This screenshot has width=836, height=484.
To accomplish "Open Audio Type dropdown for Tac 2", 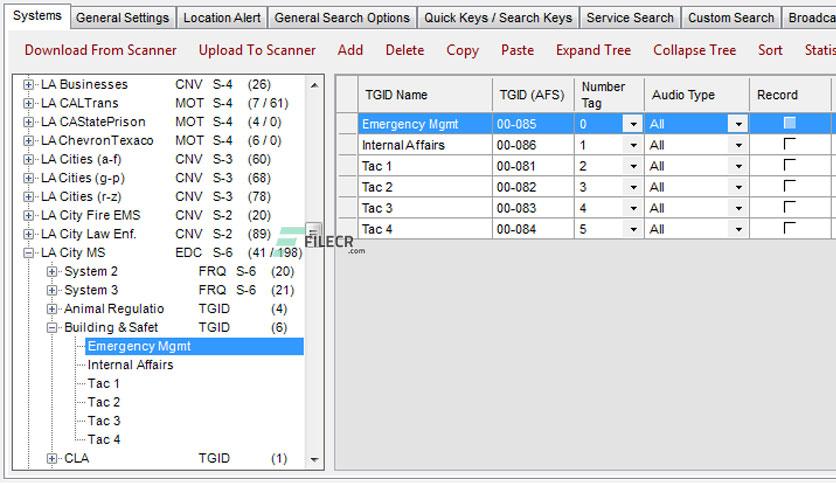I will 738,187.
